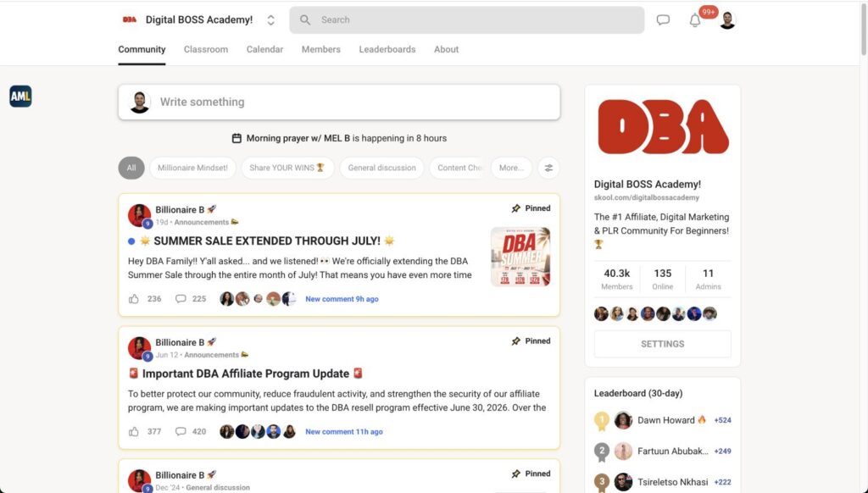Click the search magnifier icon
This screenshot has width=868, height=493.
[305, 20]
